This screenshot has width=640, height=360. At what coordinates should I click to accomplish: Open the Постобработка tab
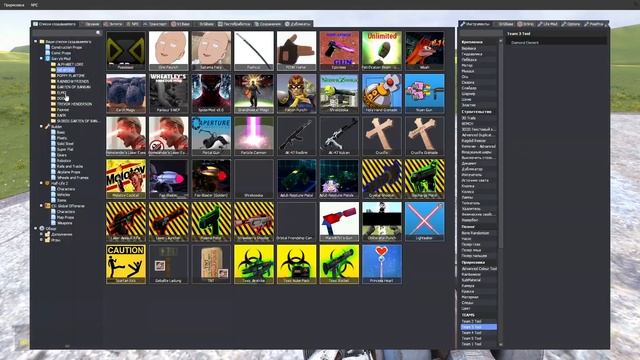(234, 24)
